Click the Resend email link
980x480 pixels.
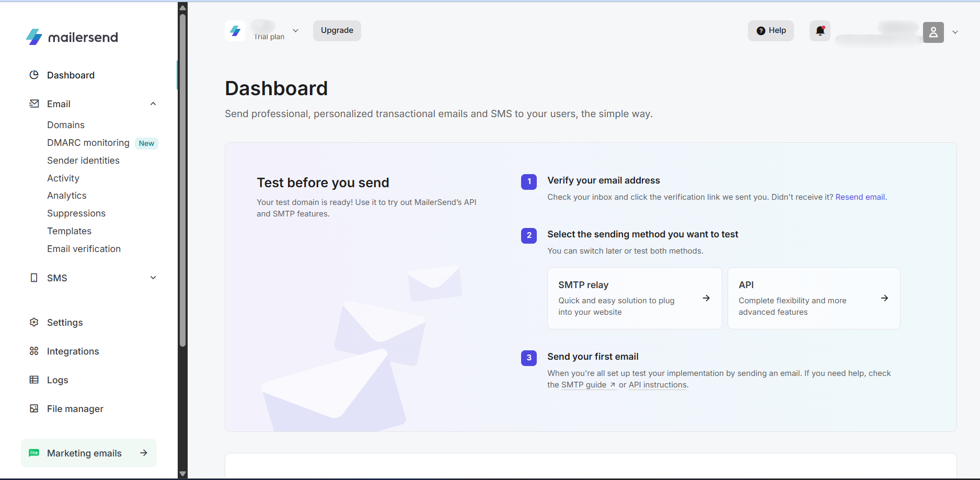860,197
